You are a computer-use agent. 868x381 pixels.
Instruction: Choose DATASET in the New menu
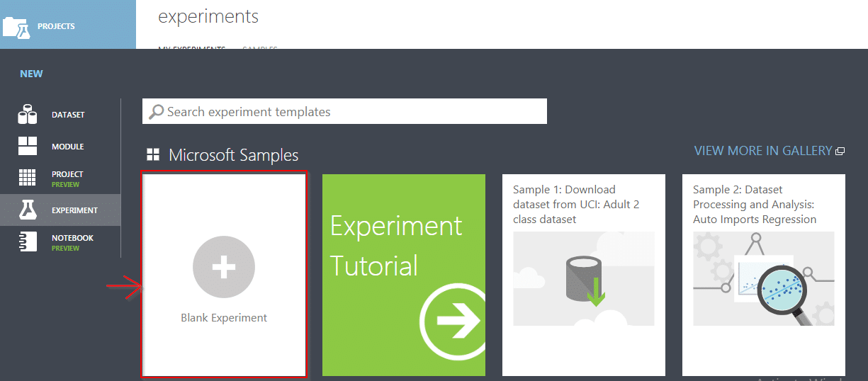point(68,115)
